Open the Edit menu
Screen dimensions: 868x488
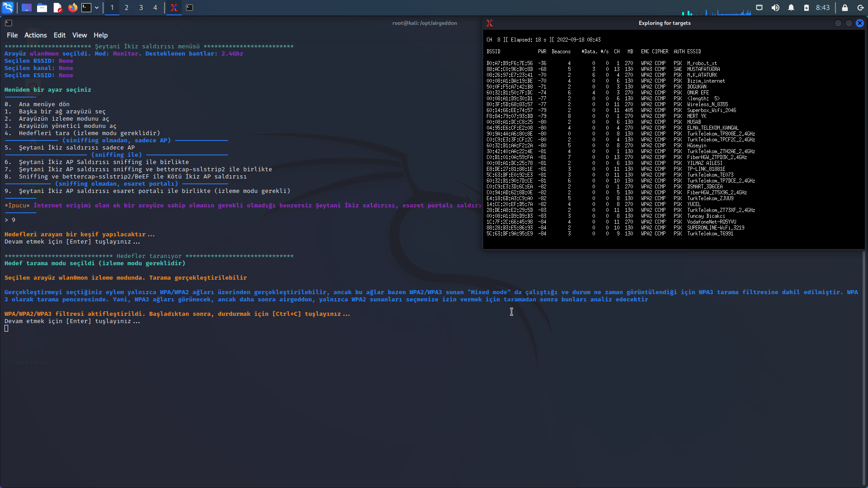coord(60,35)
